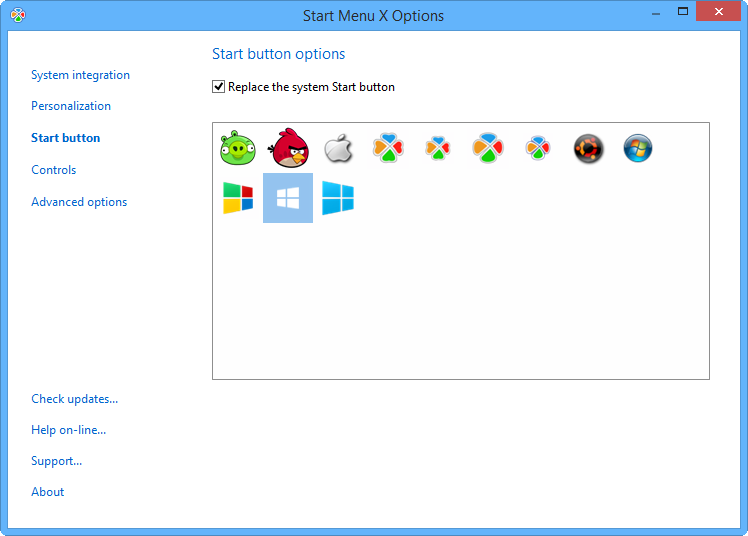This screenshot has height=536, width=748.
Task: Select the large clover icon beside Apple logo
Action: click(x=388, y=148)
